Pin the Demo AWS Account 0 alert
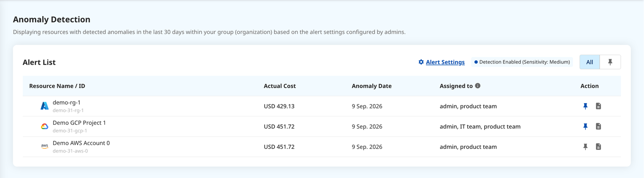 [x=585, y=146]
